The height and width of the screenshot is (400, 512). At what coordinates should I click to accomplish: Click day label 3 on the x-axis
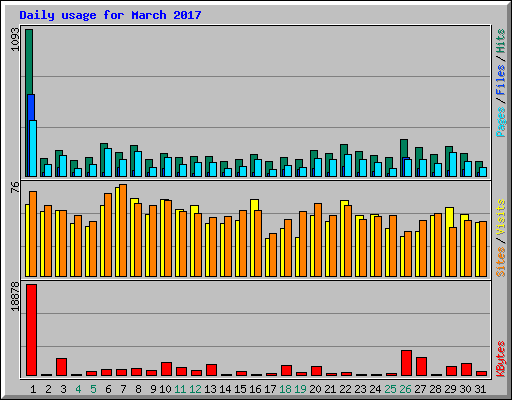(x=63, y=389)
